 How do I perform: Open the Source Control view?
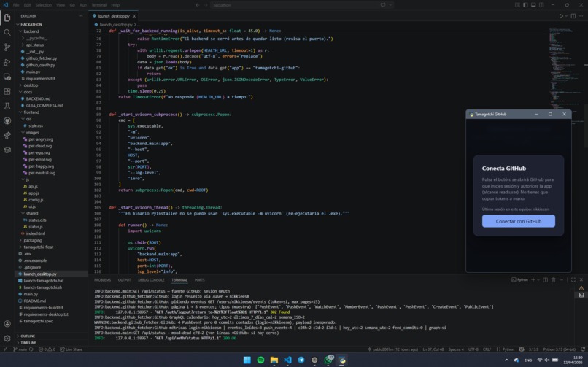(7, 47)
